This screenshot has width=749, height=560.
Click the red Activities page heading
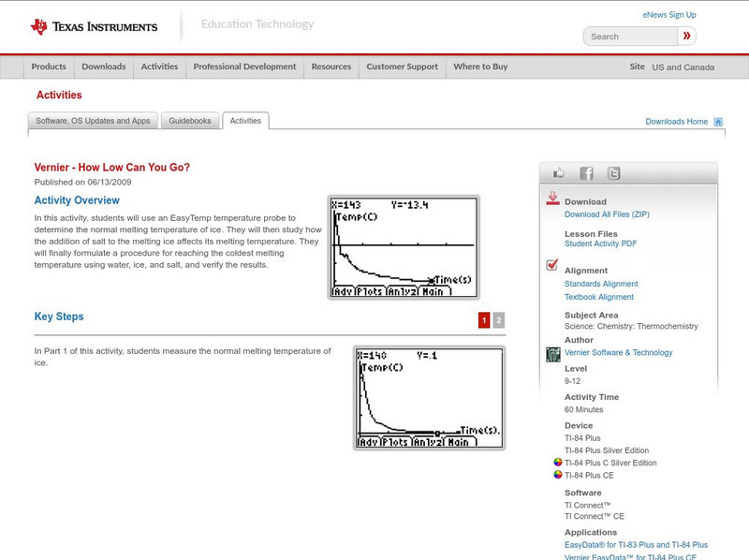tap(59, 96)
